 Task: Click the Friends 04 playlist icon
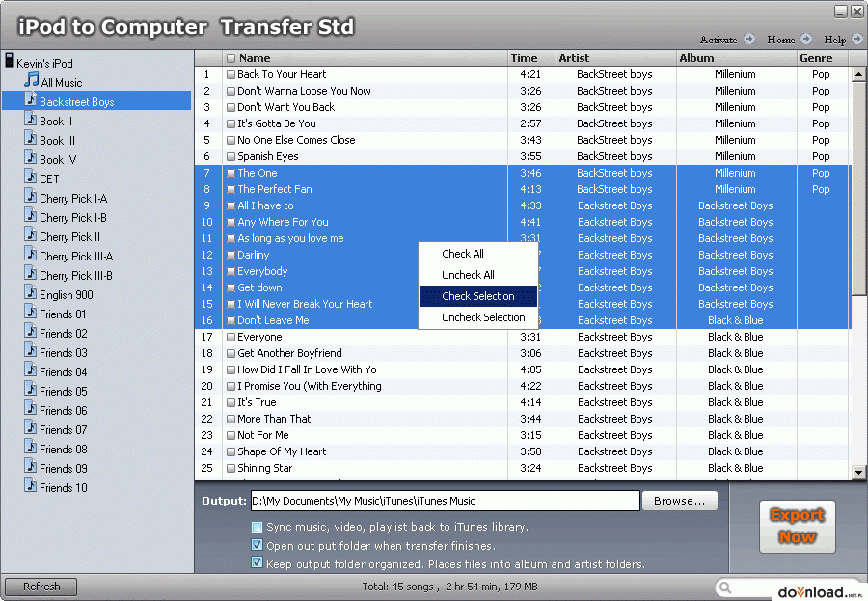31,369
